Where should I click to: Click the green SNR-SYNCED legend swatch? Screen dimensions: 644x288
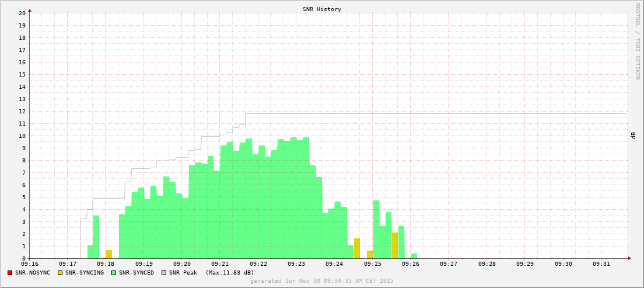point(114,273)
